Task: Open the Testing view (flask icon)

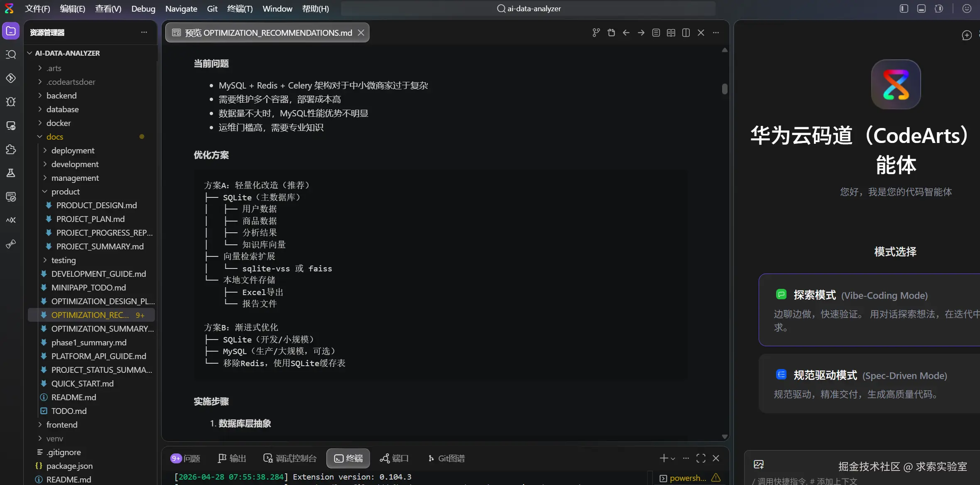Action: tap(11, 173)
